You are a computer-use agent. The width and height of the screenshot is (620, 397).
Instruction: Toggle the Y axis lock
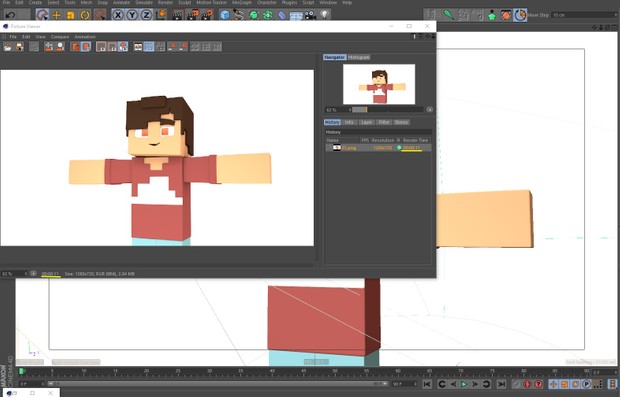(132, 15)
